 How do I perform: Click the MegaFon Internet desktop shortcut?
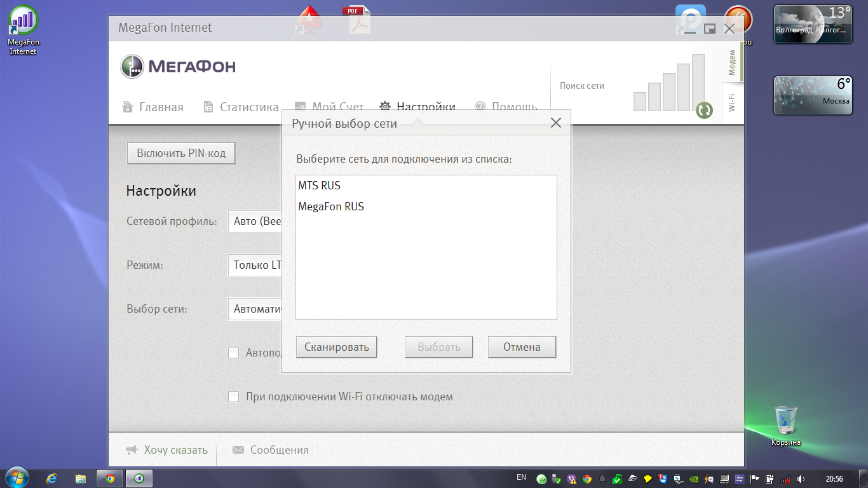point(24,30)
